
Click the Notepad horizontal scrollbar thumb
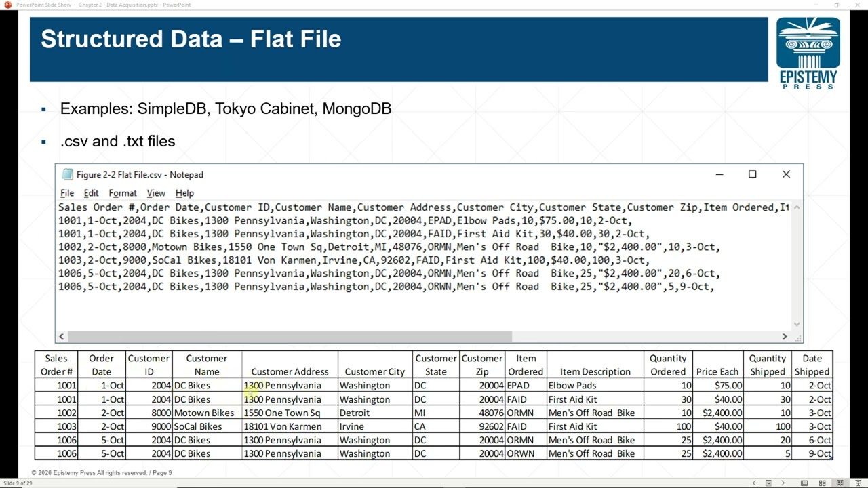[x=290, y=336]
